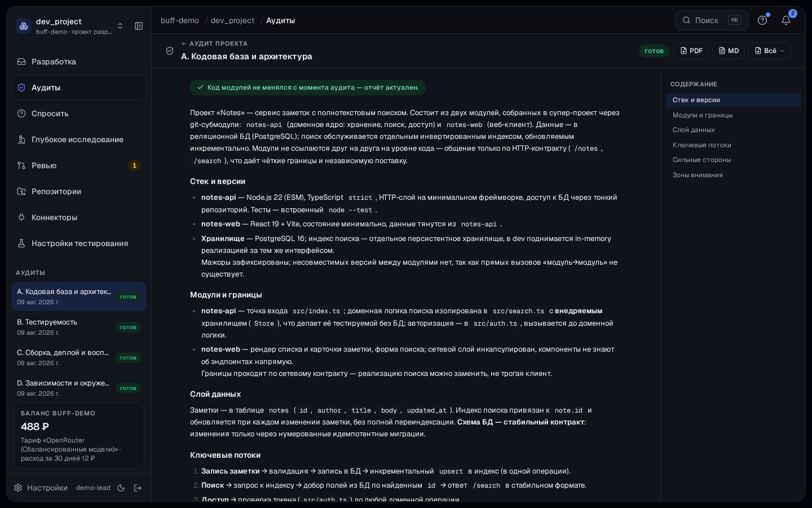The width and height of the screenshot is (812, 508).
Task: Expand the dev_project switcher chevrons
Action: coord(120,26)
